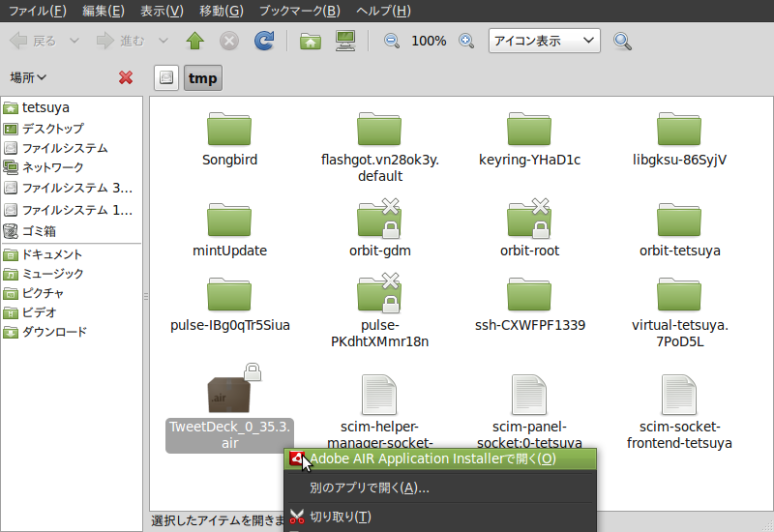
Task: Zoom out with the minus magnifier
Action: click(x=392, y=41)
